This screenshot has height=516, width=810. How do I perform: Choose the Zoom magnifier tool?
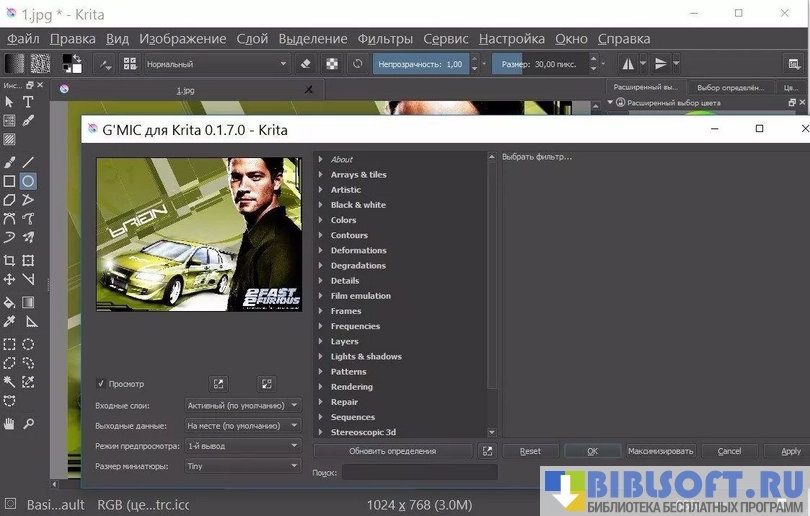[x=29, y=423]
